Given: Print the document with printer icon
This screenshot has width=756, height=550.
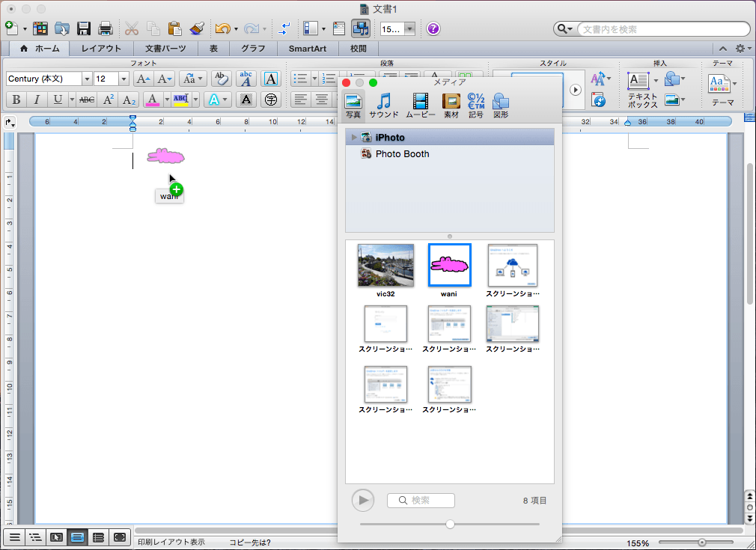Looking at the screenshot, I should 106,28.
